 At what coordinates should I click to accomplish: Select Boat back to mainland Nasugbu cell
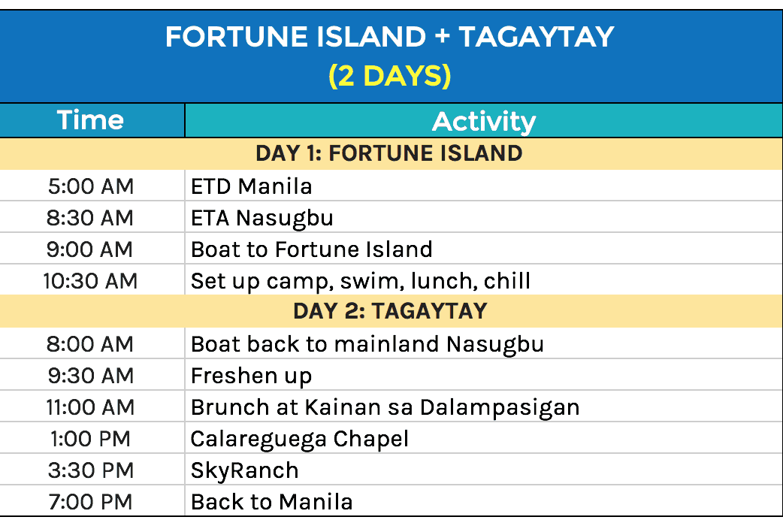[367, 344]
